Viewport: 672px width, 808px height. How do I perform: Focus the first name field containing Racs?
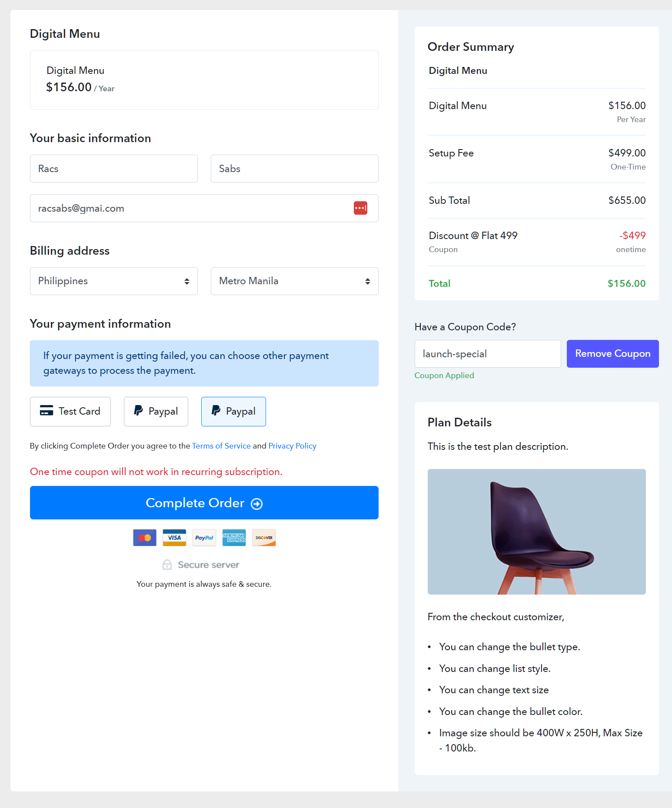click(x=114, y=169)
